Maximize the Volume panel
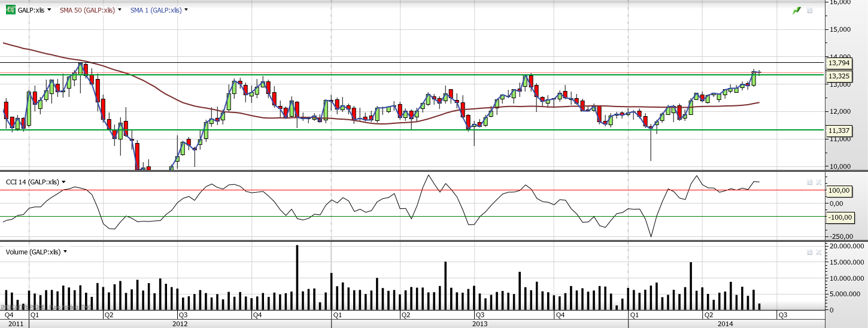This screenshot has width=868, height=328. pyautogui.click(x=810, y=253)
